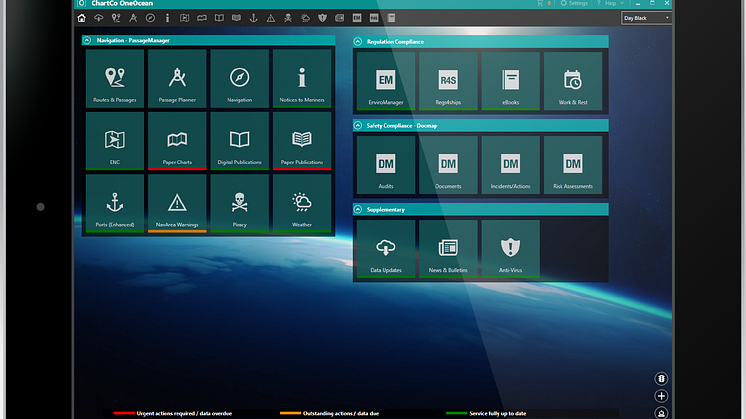Open the shopping cart icon in title bar
Screen dimensions: 746x419
pyautogui.click(x=540, y=3)
